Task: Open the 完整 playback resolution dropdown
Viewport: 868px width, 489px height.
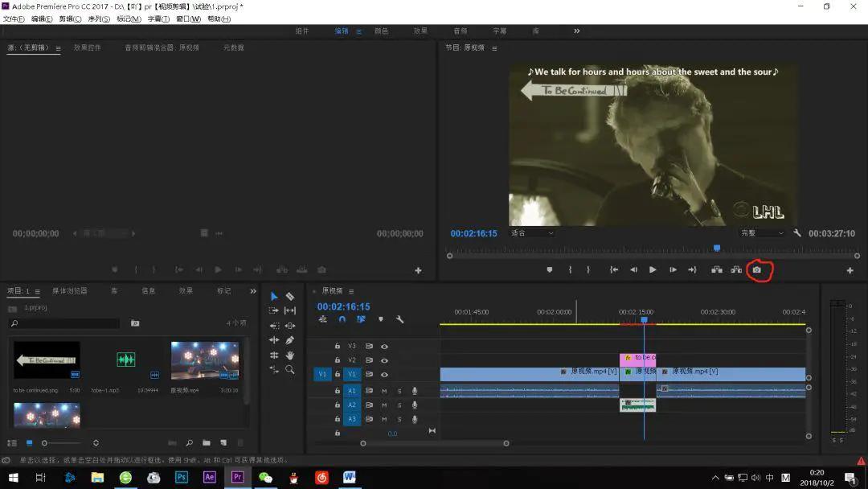Action: coord(761,233)
